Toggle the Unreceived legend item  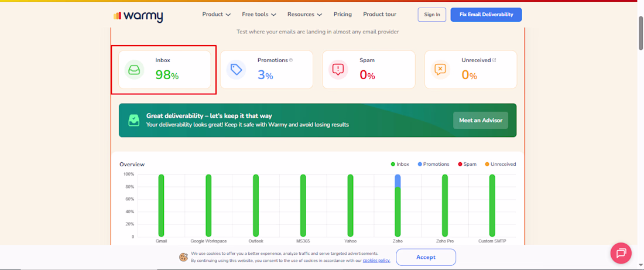coord(500,165)
